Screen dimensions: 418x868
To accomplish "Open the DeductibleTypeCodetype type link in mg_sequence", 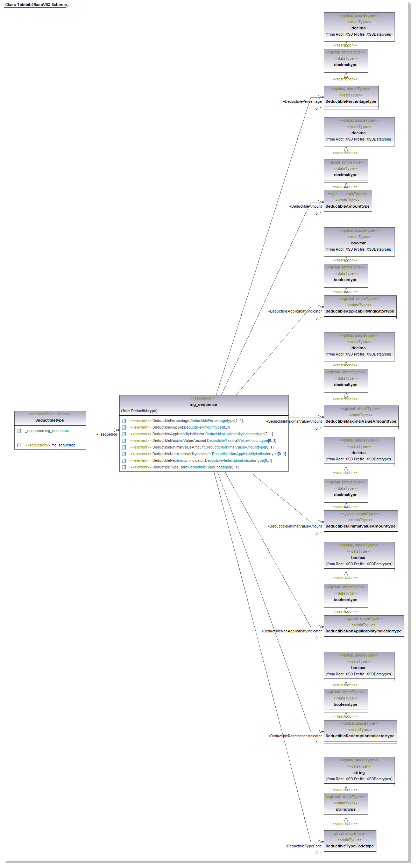I will coord(209,467).
